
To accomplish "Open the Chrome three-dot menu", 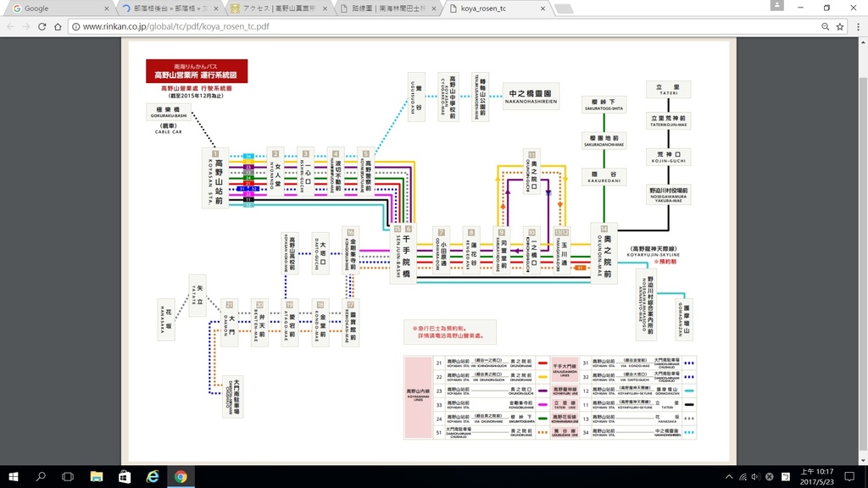I will pos(859,26).
